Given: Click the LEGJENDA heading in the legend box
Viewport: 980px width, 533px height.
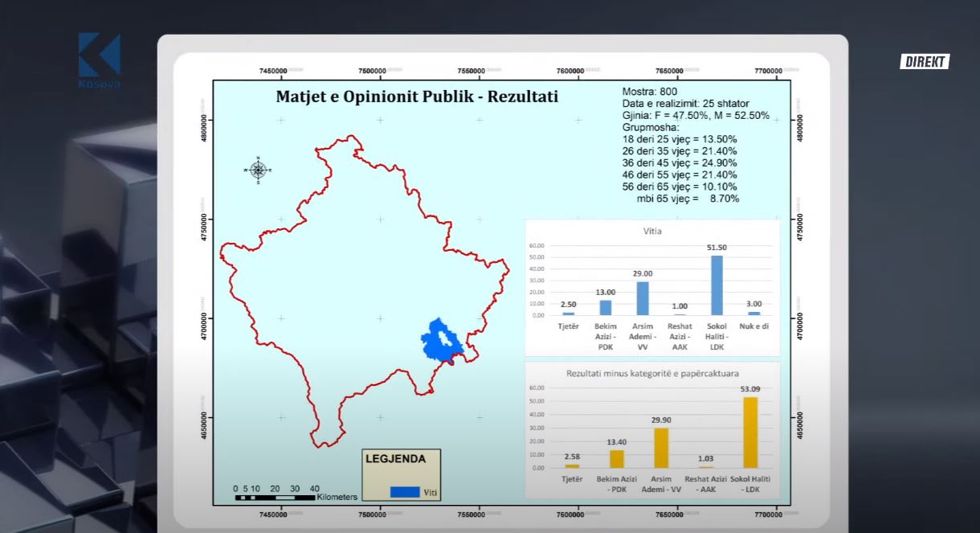Looking at the screenshot, I should (395, 459).
